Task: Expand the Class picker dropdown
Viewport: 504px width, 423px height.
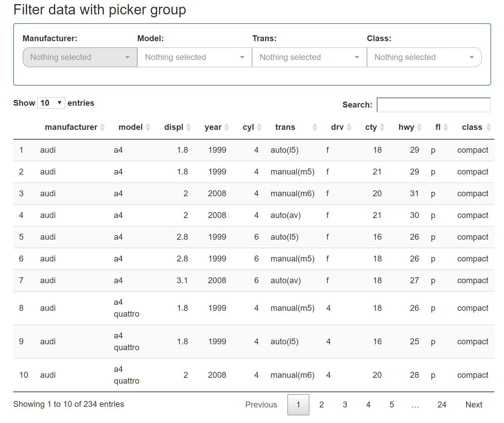Action: tap(424, 57)
